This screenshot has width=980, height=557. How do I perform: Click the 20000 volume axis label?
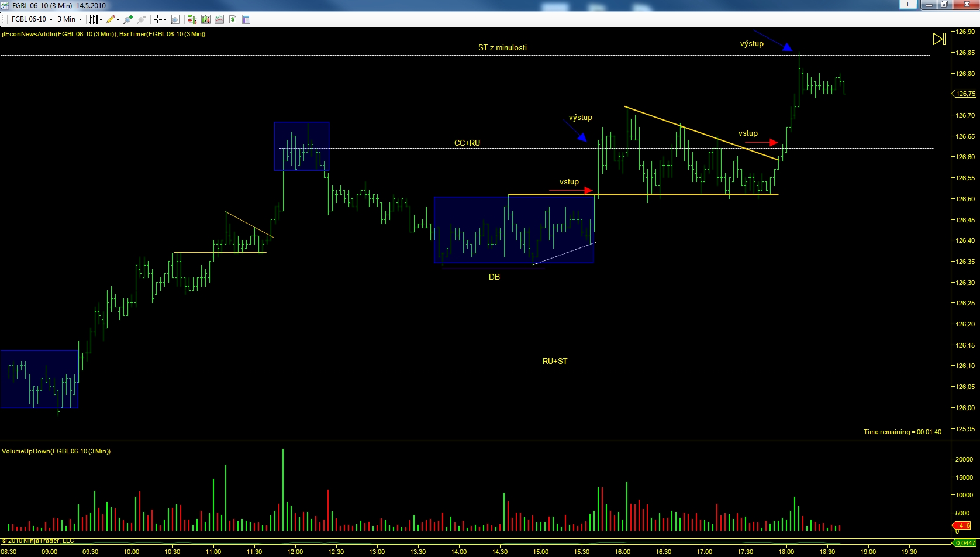click(965, 459)
